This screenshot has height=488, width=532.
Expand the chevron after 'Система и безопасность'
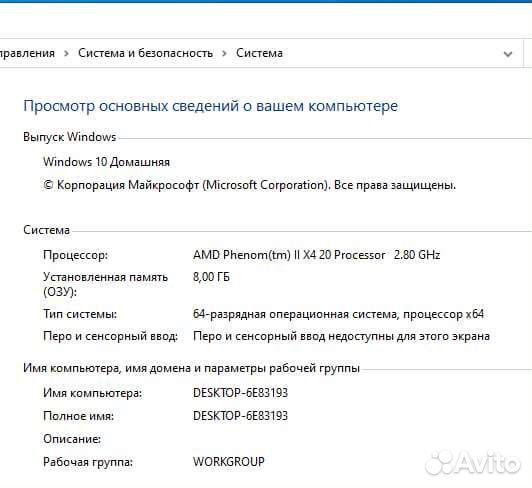coord(224,54)
